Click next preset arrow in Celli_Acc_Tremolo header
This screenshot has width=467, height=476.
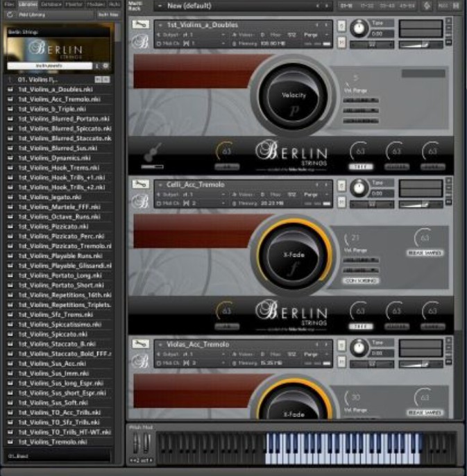click(x=326, y=185)
